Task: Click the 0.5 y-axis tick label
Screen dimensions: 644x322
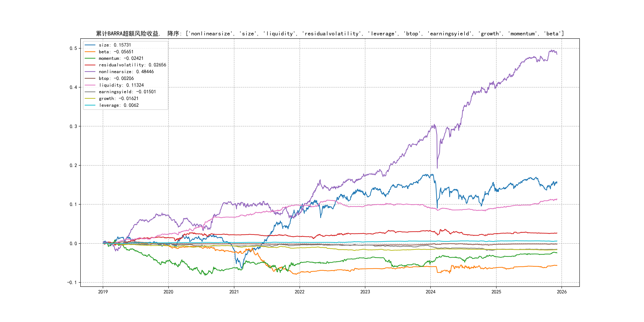Action: pos(73,48)
